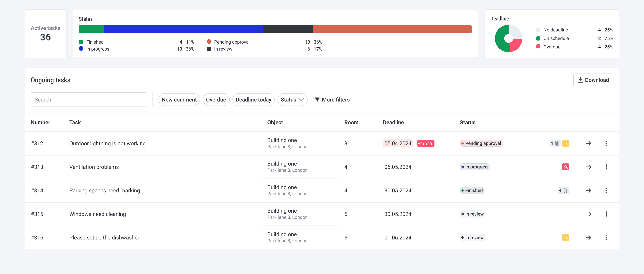Click the yellow priority icon on task #316
Screen dimensions: 644x274
(x=565, y=237)
